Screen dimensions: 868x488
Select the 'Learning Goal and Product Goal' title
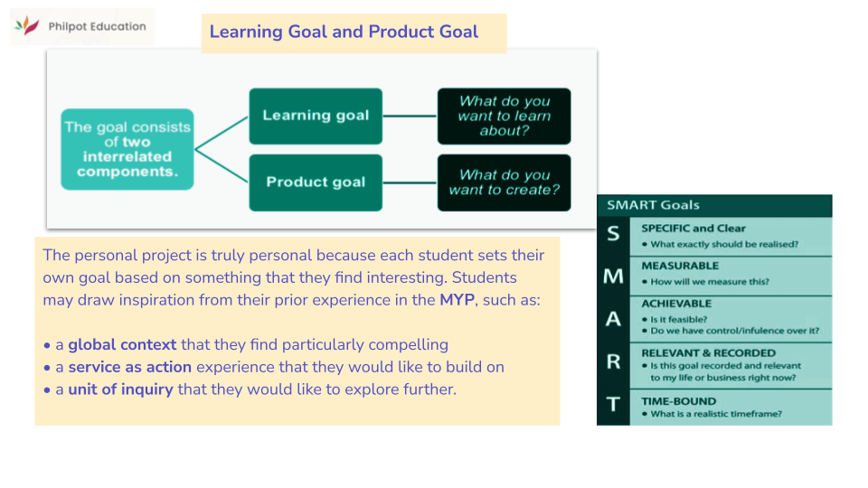point(344,33)
